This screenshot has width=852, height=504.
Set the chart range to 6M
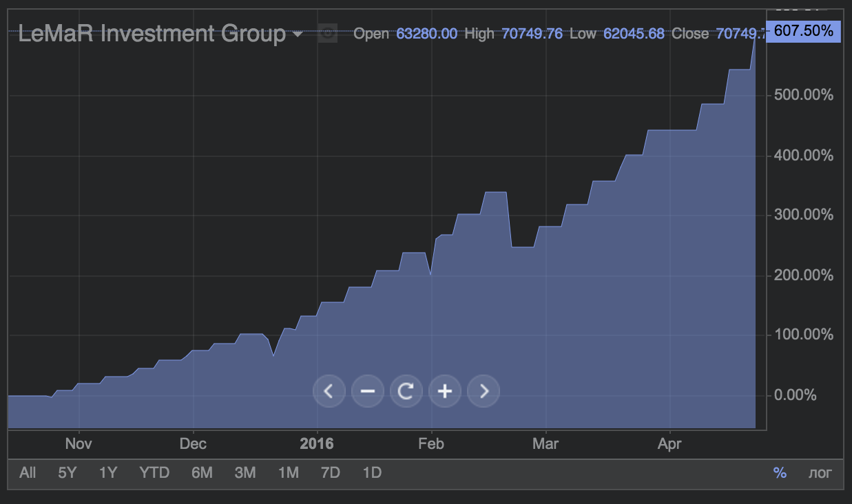[202, 473]
